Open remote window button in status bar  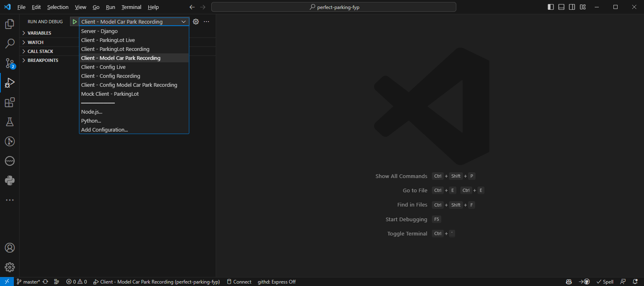[7, 282]
